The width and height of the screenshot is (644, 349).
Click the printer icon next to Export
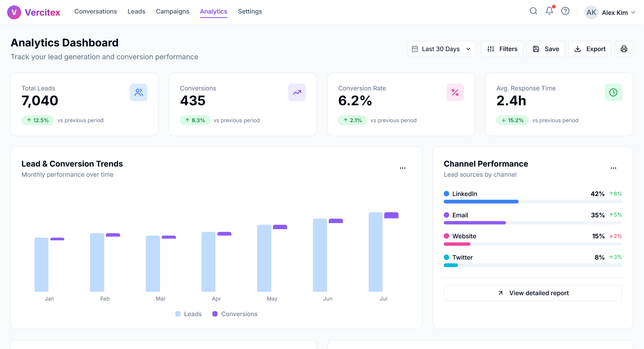(624, 49)
